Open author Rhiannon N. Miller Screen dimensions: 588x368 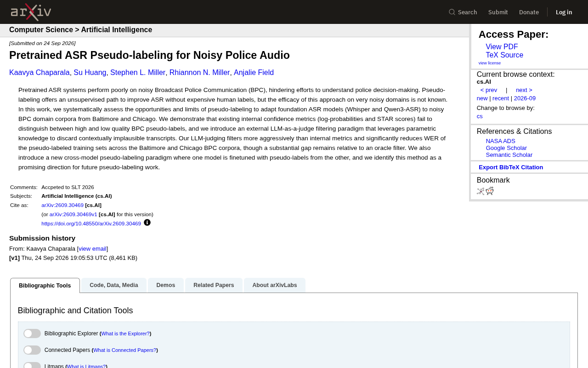point(199,73)
